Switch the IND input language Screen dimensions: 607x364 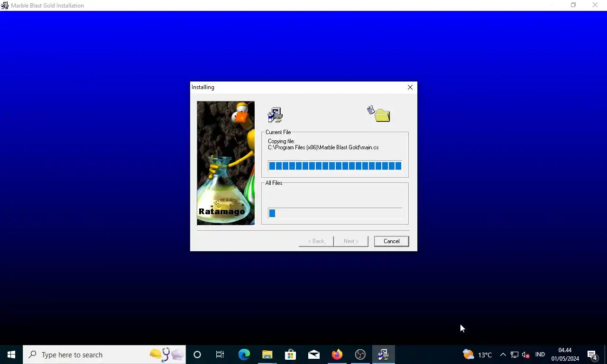point(540,355)
